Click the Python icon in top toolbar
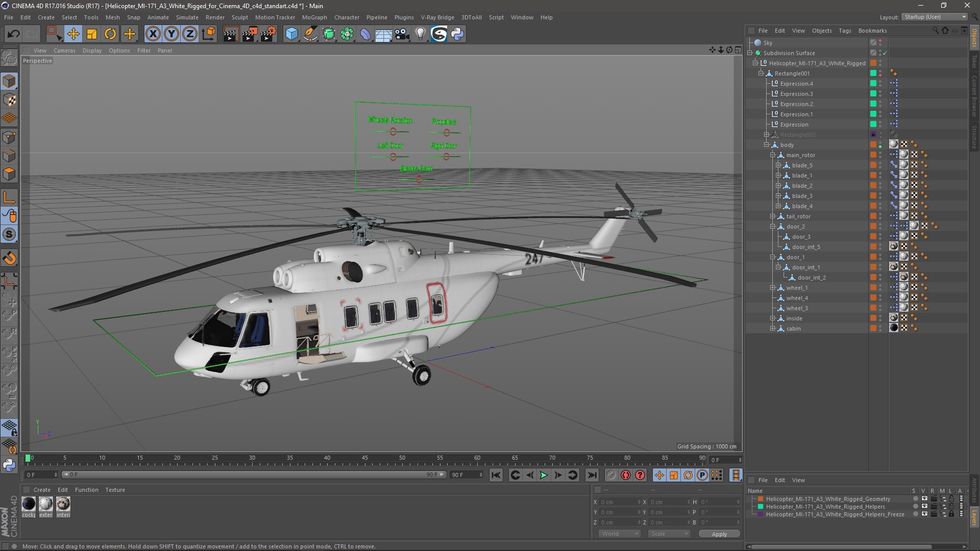This screenshot has height=551, width=980. [x=458, y=34]
